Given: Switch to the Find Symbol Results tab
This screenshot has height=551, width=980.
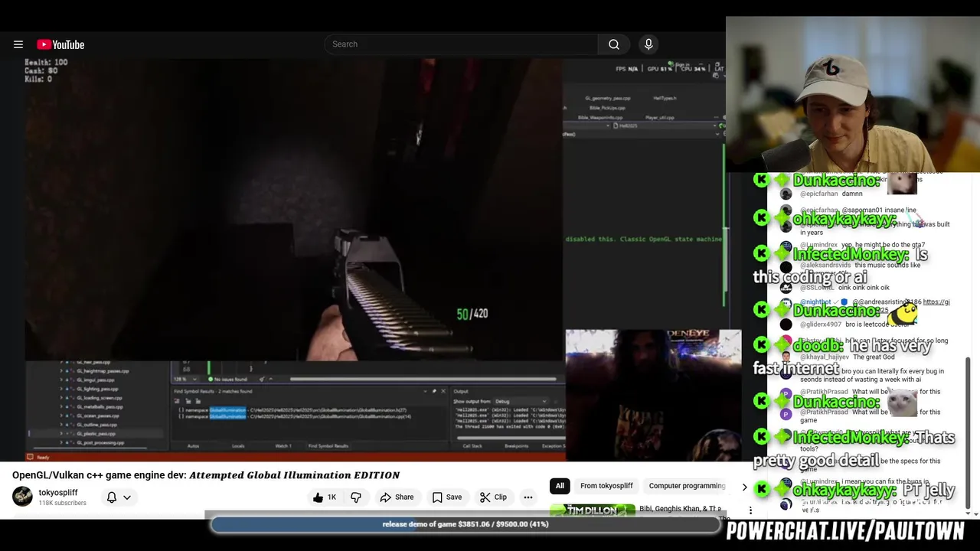Looking at the screenshot, I should pyautogui.click(x=328, y=445).
